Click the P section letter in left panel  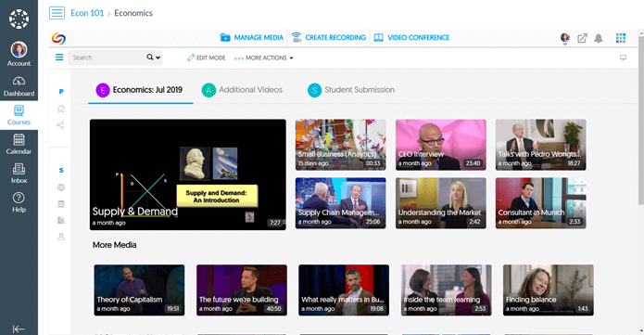click(61, 92)
